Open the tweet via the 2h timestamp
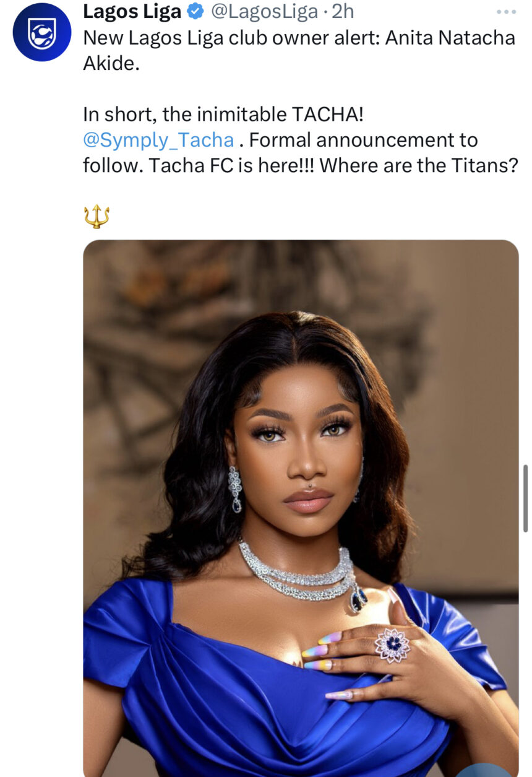Screen dimensions: 532x777 pos(341,10)
